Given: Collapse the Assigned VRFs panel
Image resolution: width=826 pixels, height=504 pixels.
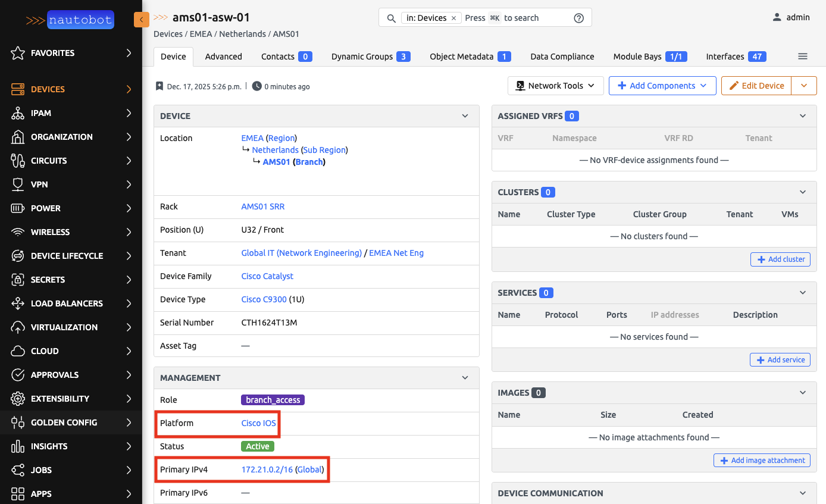Looking at the screenshot, I should 803,116.
